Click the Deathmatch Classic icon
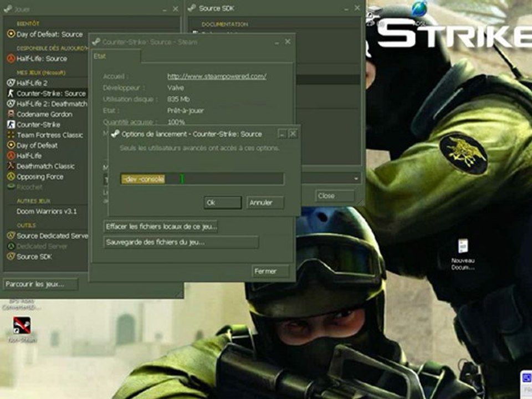Image resolution: width=532 pixels, height=399 pixels. tap(11, 166)
